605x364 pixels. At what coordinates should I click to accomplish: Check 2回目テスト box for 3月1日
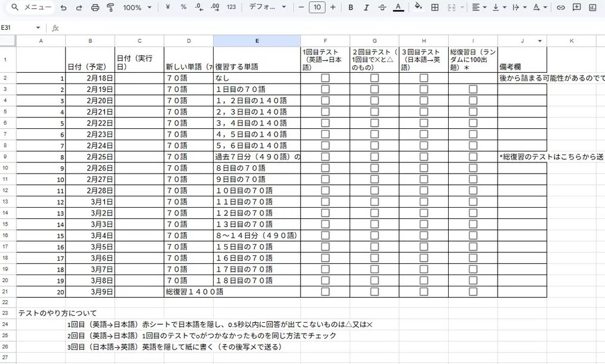pos(375,202)
